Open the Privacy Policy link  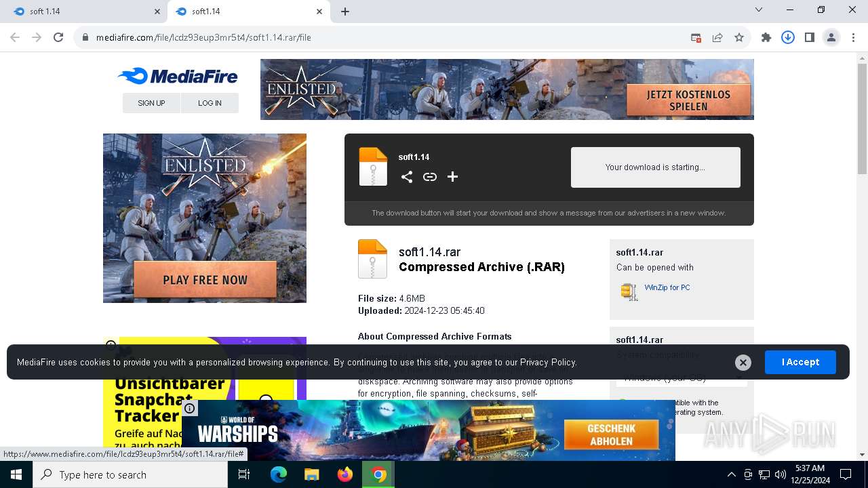tap(548, 363)
